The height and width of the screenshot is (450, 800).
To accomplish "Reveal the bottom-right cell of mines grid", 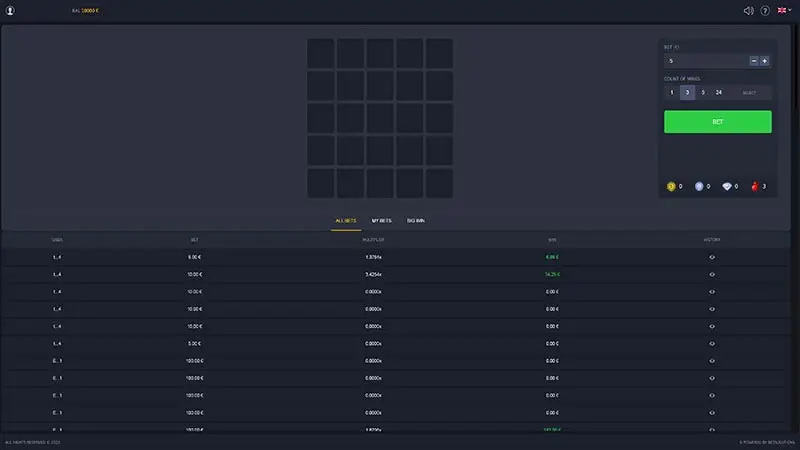I will (x=439, y=183).
